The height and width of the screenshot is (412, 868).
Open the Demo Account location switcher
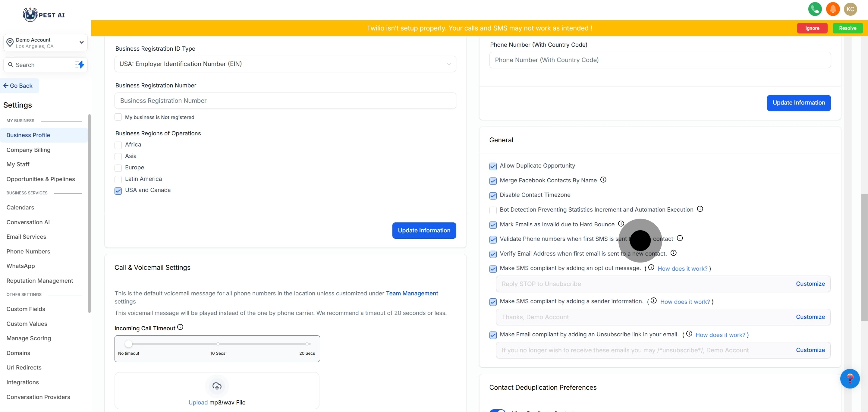point(45,43)
